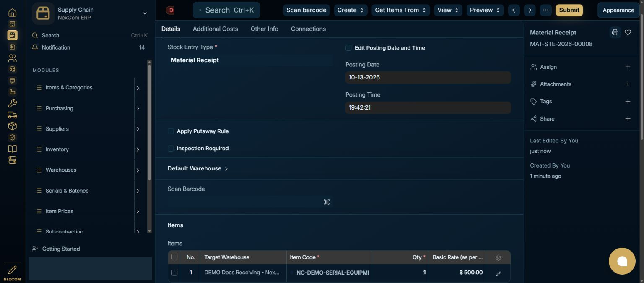Screen dimensions: 644x283
Task: Open the Preview dropdown
Action: click(485, 10)
